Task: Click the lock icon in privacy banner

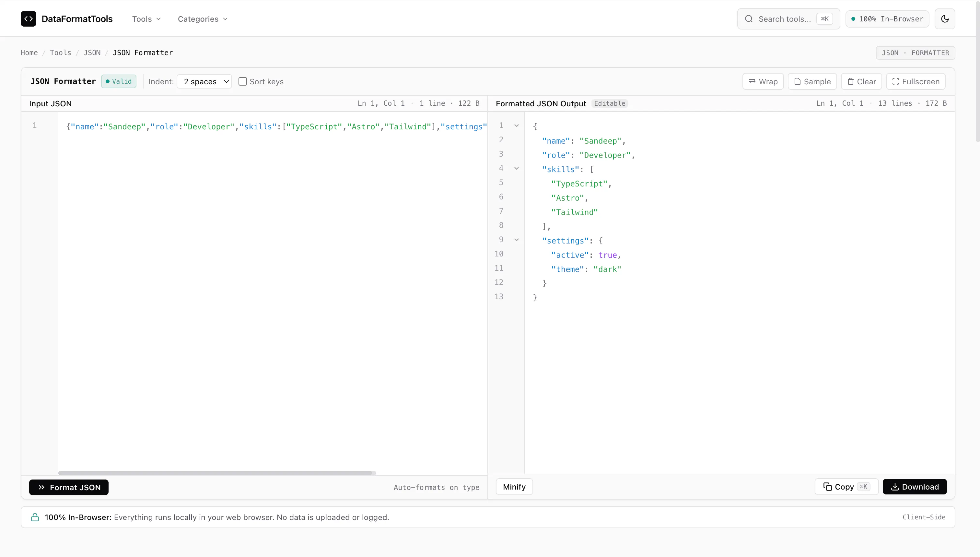Action: click(35, 517)
